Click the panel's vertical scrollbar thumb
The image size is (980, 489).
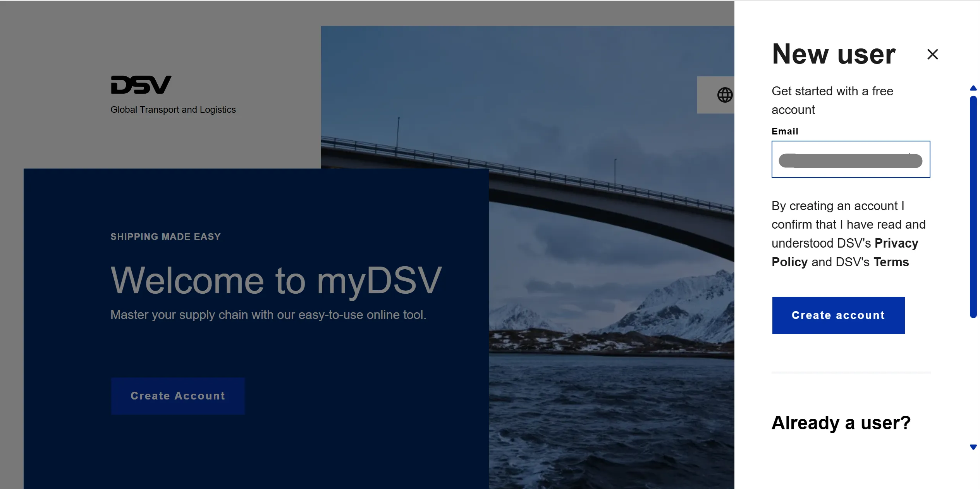(x=973, y=207)
